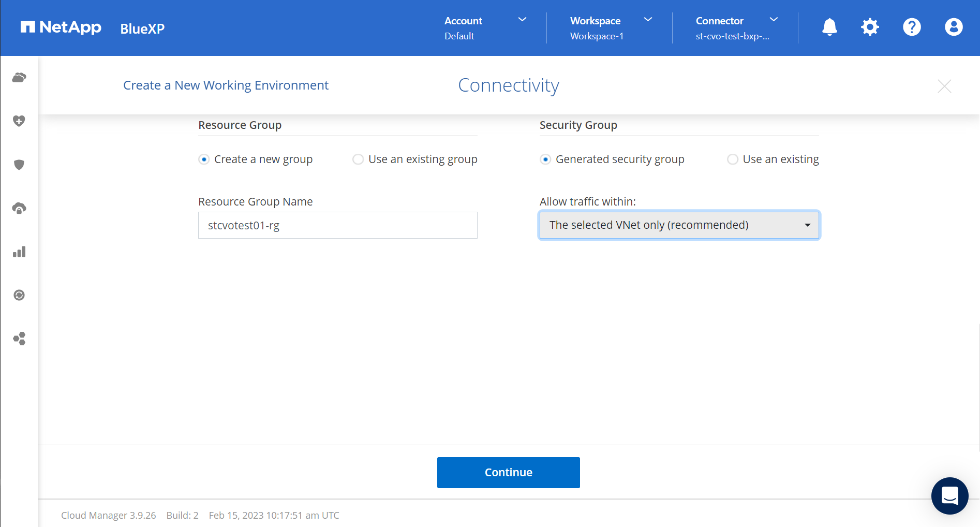Select Use an existing security group
This screenshot has height=527, width=980.
pyautogui.click(x=733, y=159)
